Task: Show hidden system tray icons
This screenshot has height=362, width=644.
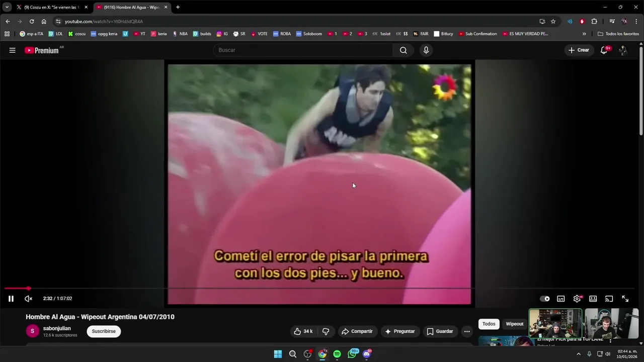Action: point(579,354)
